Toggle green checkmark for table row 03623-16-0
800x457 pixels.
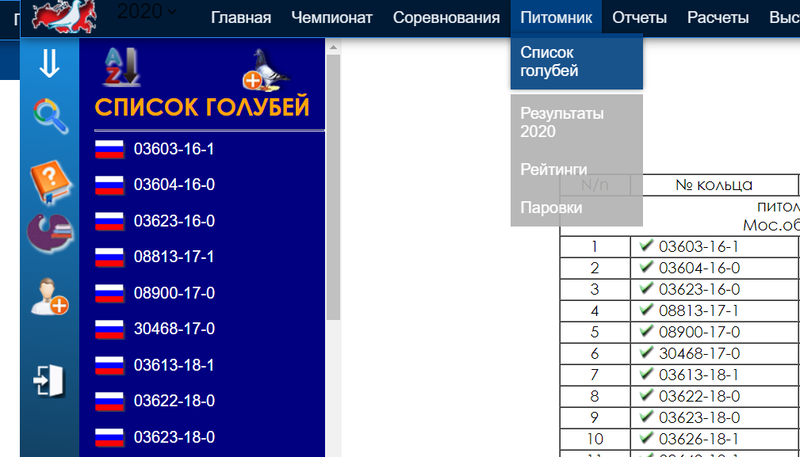[646, 289]
